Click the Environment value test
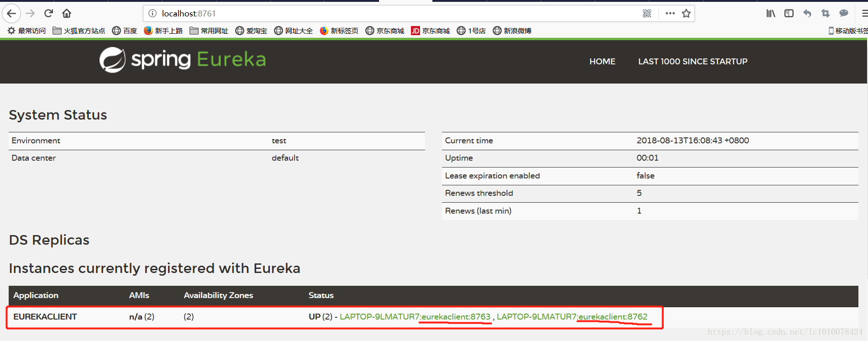The width and height of the screenshot is (868, 341). 279,141
